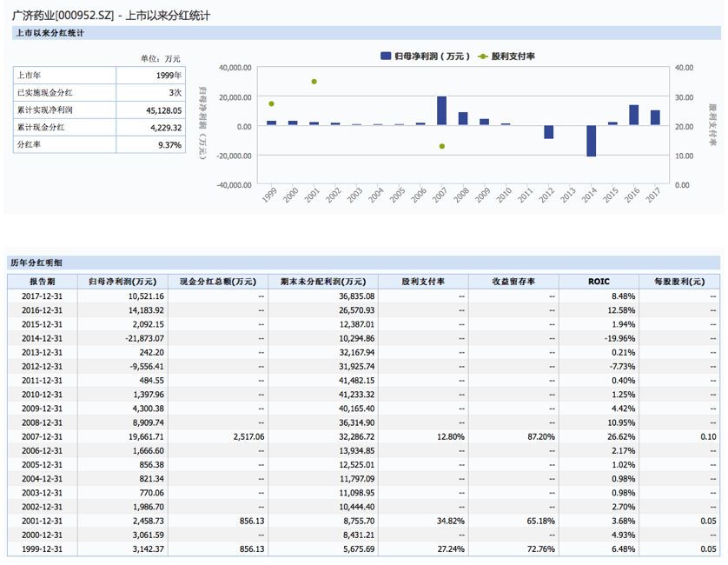
Task: Click net profit value 14,183.92
Action: click(x=146, y=310)
